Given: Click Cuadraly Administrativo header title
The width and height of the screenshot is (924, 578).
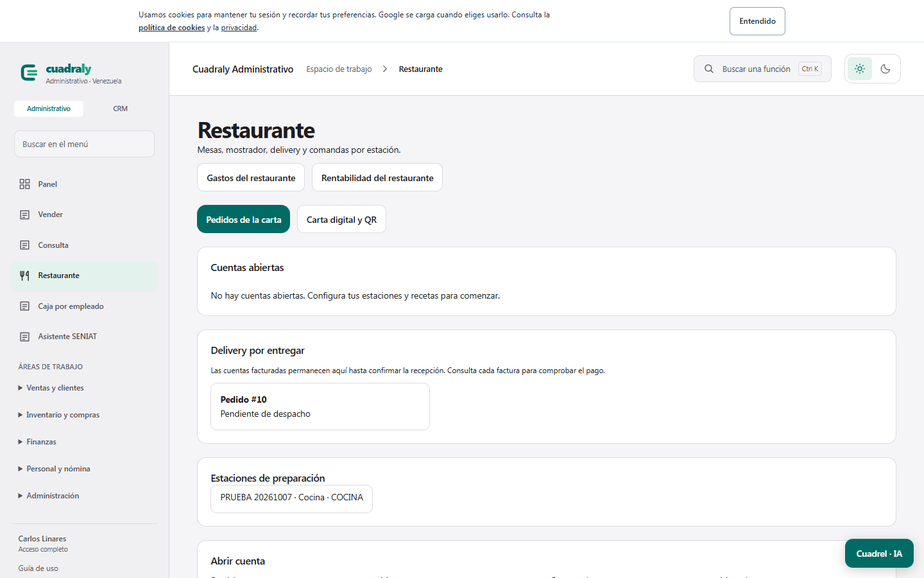Looking at the screenshot, I should [243, 69].
